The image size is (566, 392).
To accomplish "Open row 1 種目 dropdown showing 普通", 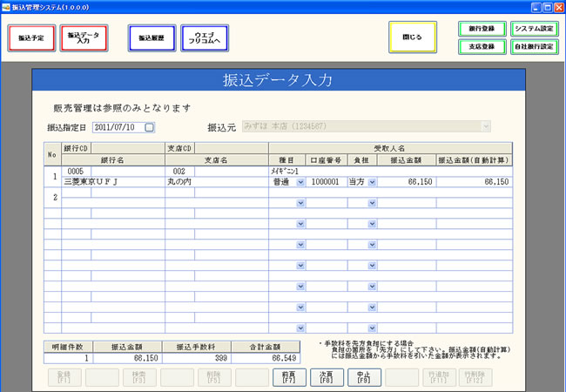I will [300, 183].
